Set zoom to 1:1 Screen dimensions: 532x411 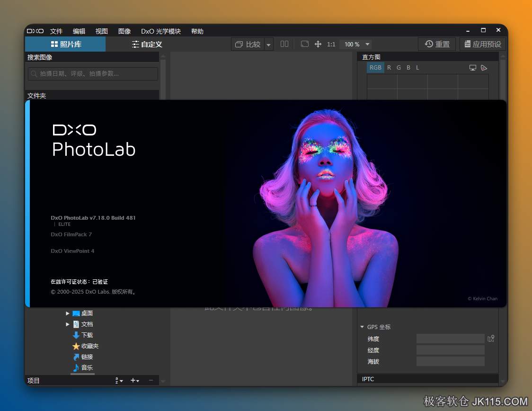pyautogui.click(x=331, y=45)
